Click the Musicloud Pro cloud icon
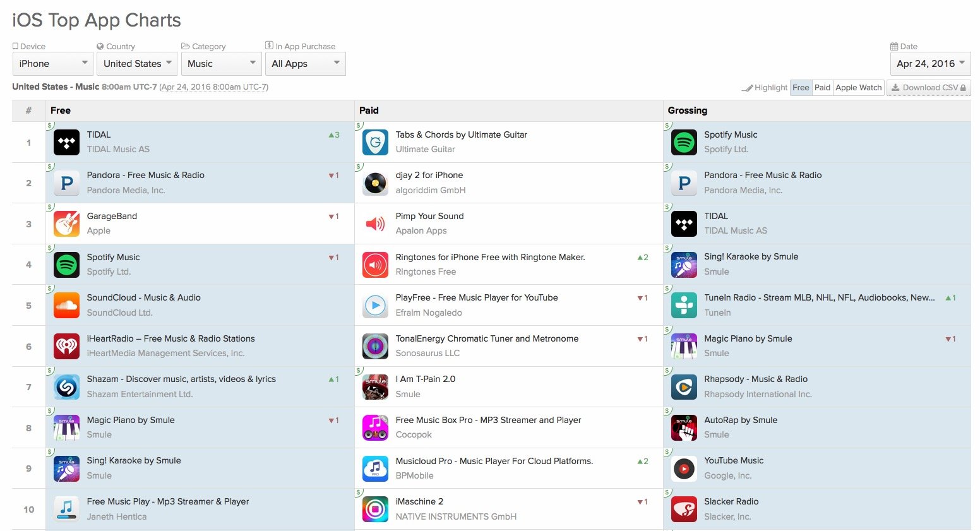The width and height of the screenshot is (980, 531). 375,468
